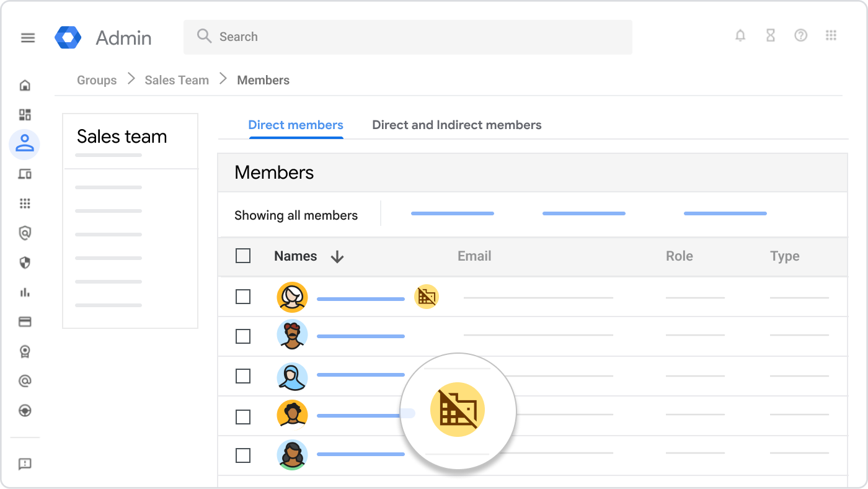868x489 pixels.
Task: Select the Direct members tab
Action: point(296,125)
